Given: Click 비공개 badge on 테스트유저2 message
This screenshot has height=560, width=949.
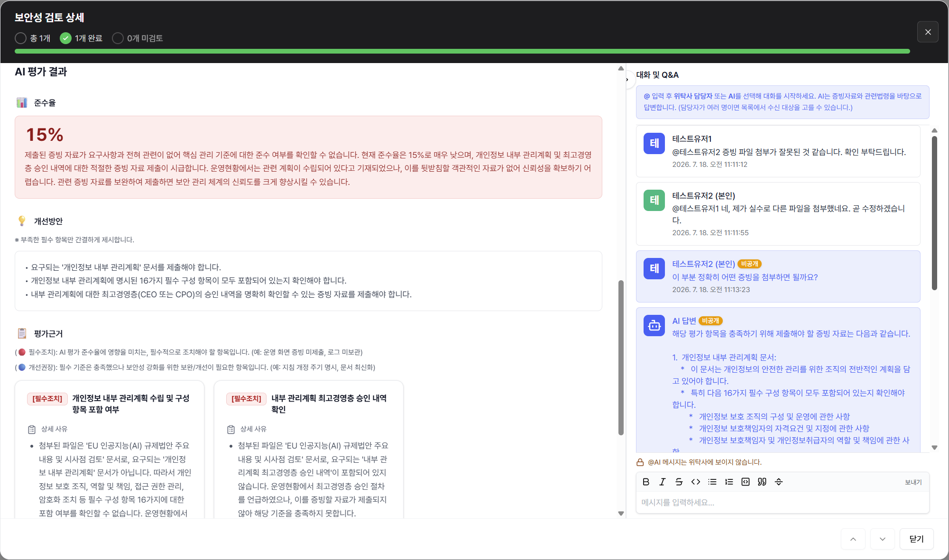Looking at the screenshot, I should click(x=749, y=264).
